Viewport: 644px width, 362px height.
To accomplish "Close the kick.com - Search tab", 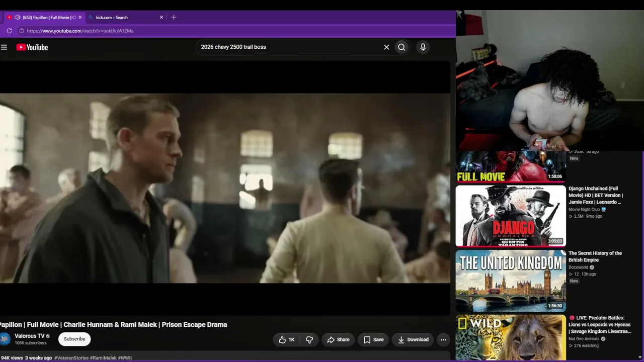I will (x=162, y=17).
